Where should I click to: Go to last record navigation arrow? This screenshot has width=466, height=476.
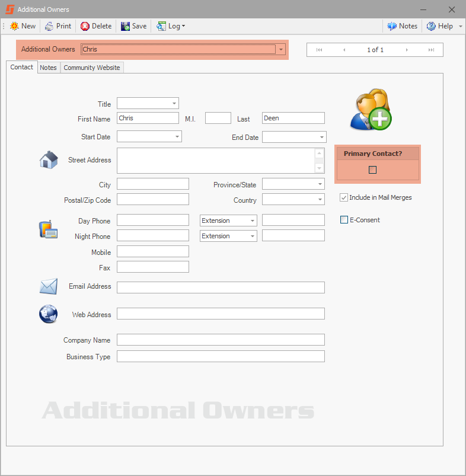tap(432, 50)
